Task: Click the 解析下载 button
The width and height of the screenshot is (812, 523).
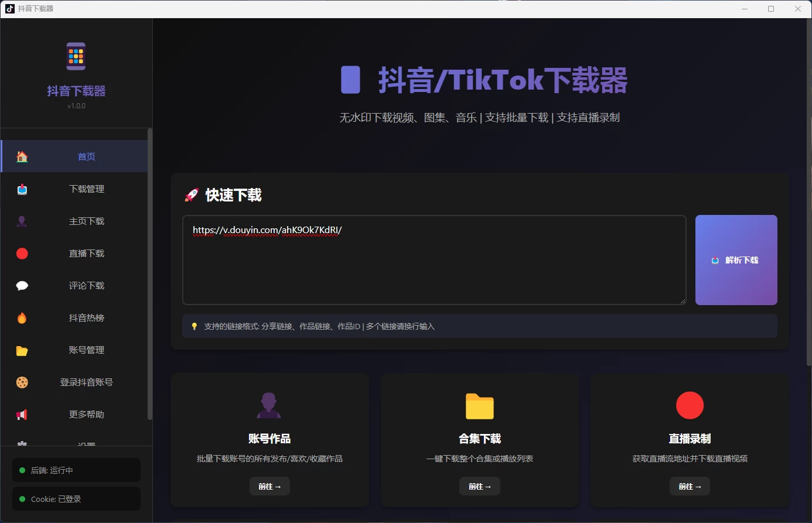Action: (x=736, y=260)
